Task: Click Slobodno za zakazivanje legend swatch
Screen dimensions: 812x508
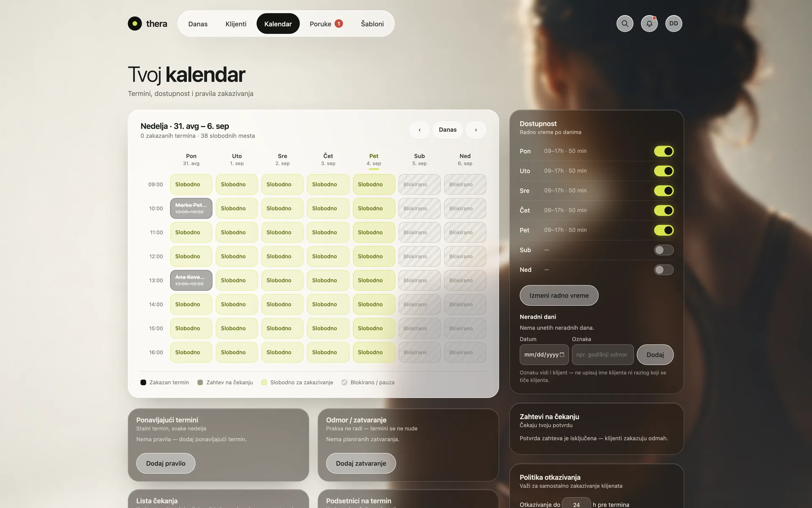Action: (264, 382)
